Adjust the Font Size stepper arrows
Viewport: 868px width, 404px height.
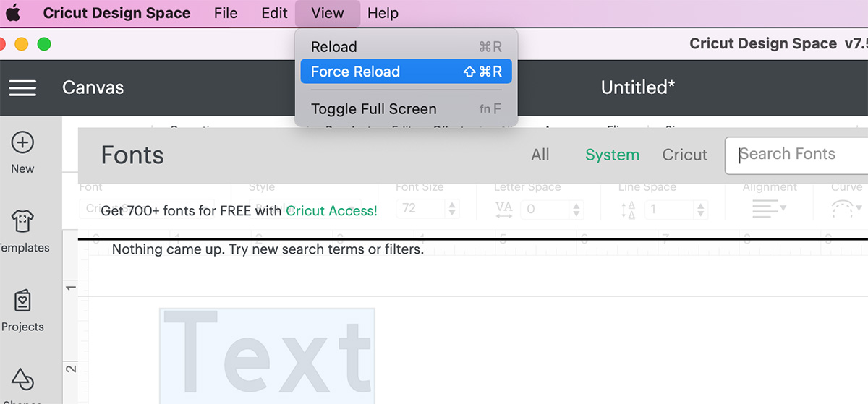pos(453,209)
